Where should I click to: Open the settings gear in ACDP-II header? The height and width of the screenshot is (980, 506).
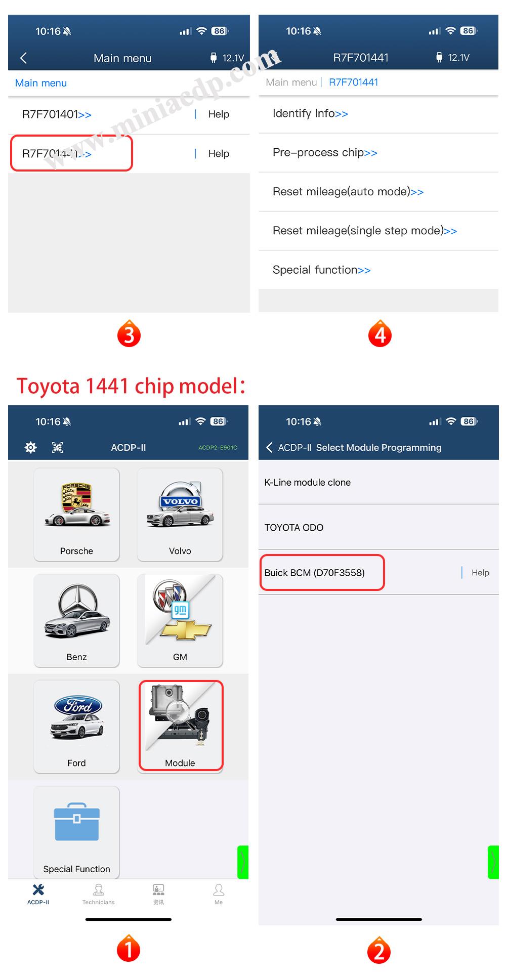31,447
